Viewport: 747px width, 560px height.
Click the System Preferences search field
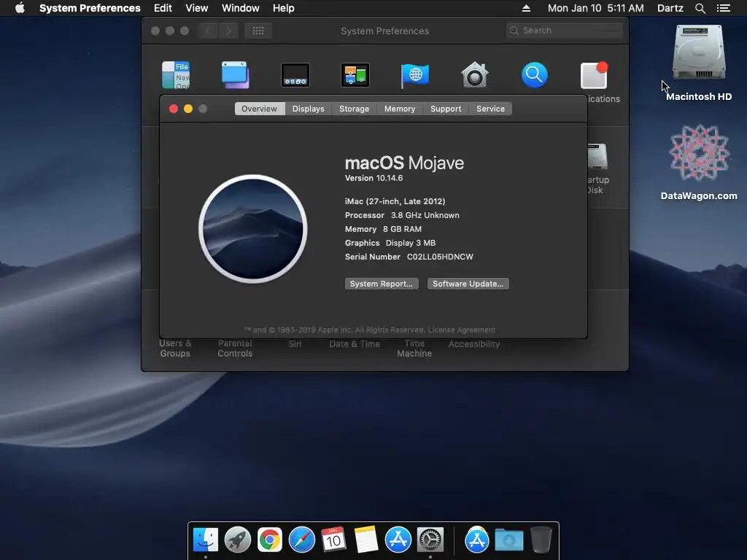point(564,31)
